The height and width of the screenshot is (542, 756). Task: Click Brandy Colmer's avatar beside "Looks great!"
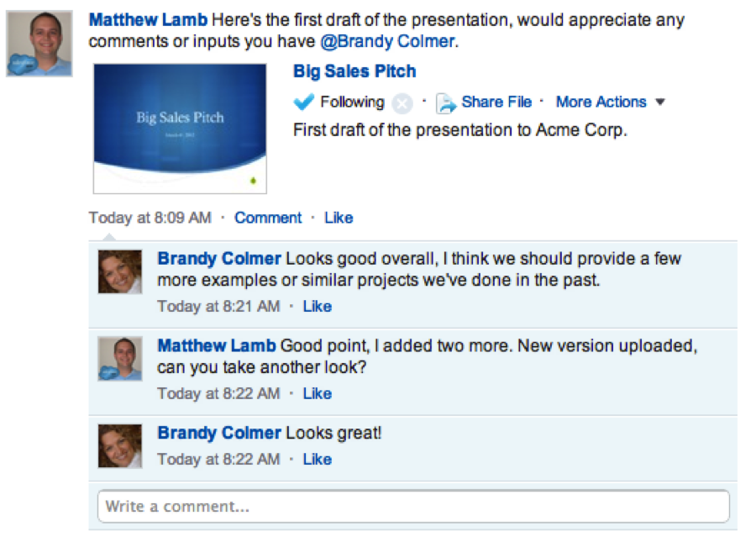119,445
